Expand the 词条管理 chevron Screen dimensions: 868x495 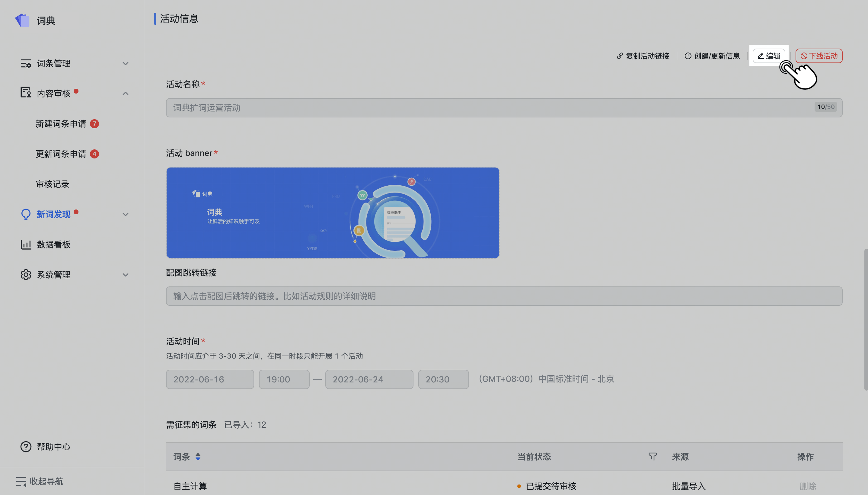click(x=126, y=64)
